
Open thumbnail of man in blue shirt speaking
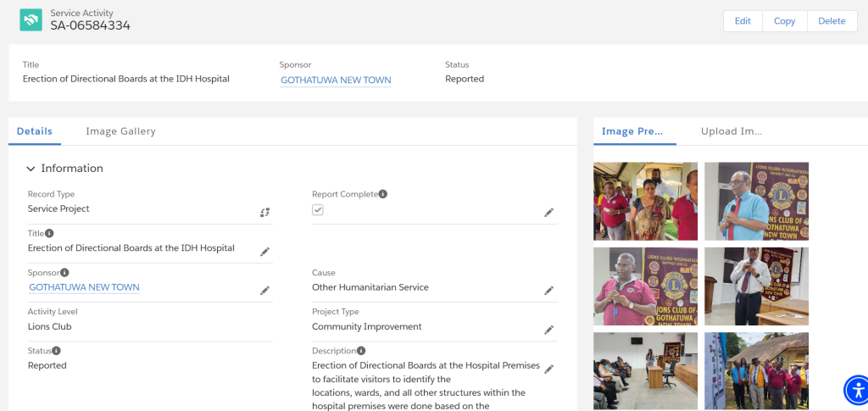coord(756,202)
